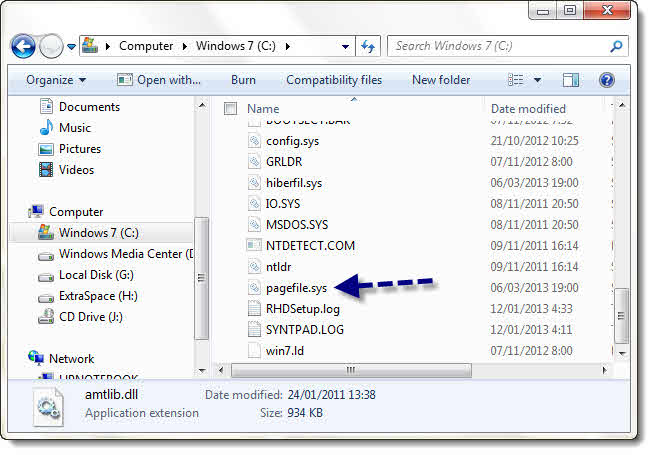Viewport: 653px width, 455px height.
Task: Click the file list vertical scrollbar thumb
Action: (621, 316)
